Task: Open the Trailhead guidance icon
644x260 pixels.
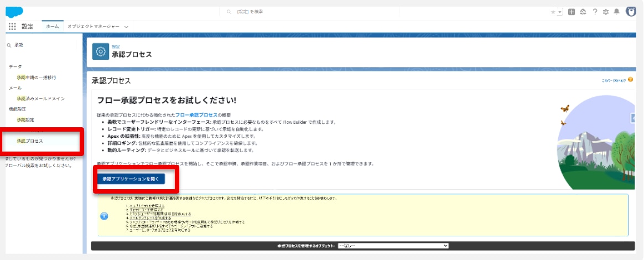Action: (x=583, y=12)
